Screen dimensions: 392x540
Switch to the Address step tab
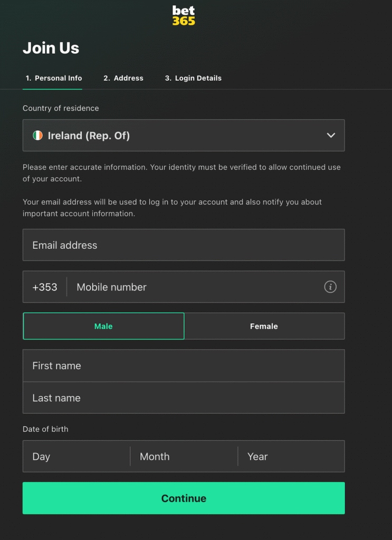coord(123,78)
